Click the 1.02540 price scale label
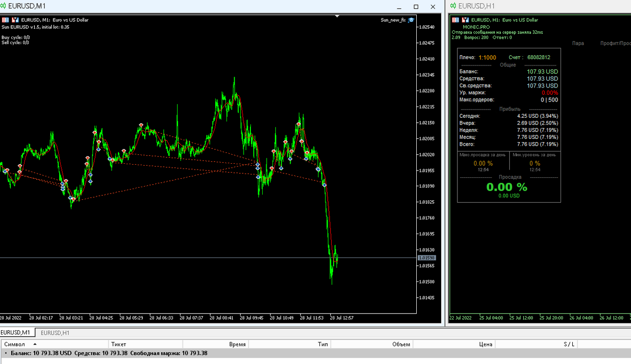631x364 pixels. coord(428,27)
